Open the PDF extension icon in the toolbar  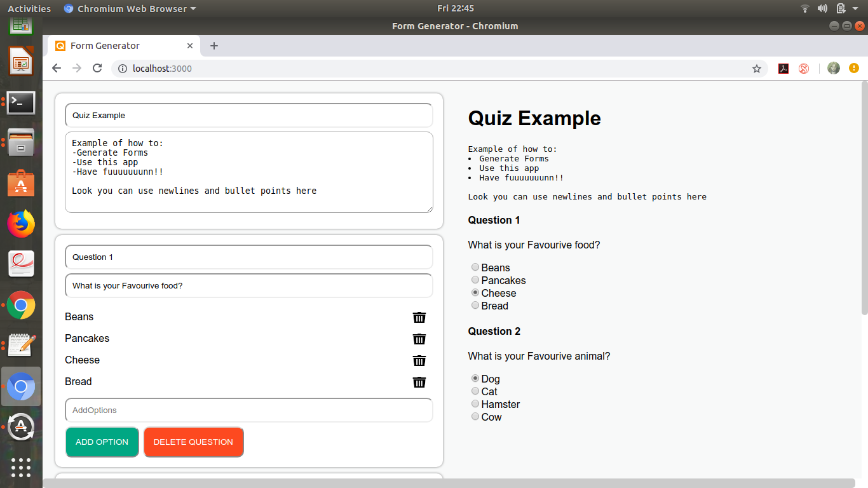tap(783, 68)
